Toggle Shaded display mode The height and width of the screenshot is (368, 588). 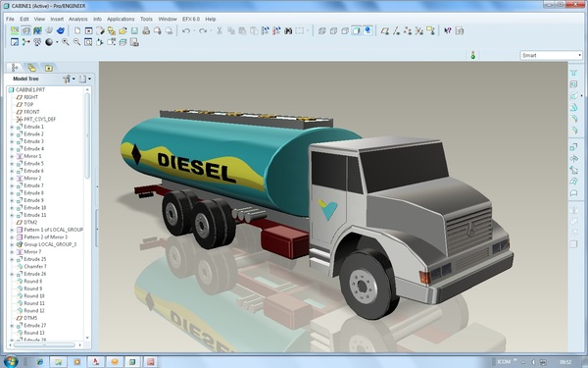click(x=357, y=30)
